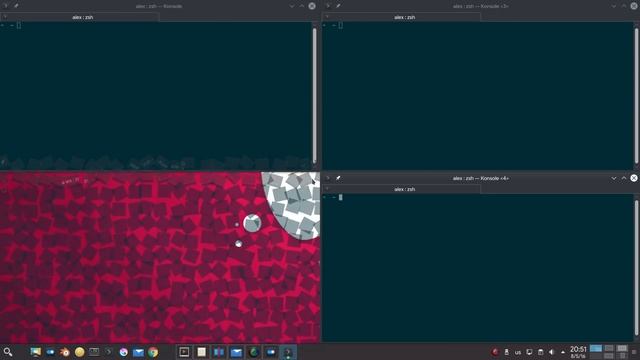
Task: Click the small arrow terminal launcher
Action: coord(109,352)
